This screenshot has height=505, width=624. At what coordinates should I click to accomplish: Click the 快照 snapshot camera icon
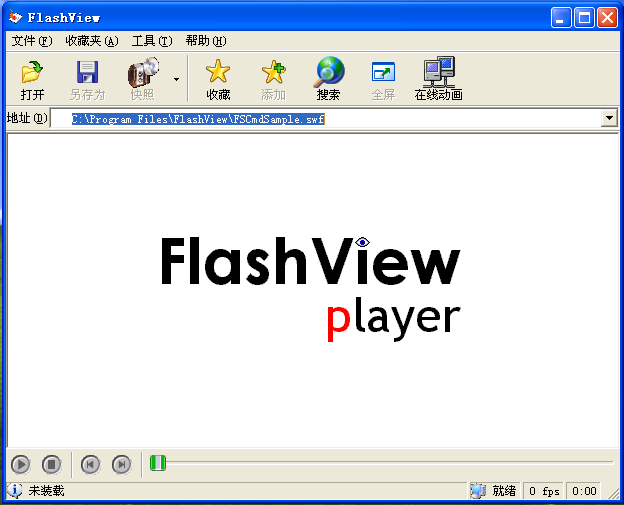tap(143, 72)
